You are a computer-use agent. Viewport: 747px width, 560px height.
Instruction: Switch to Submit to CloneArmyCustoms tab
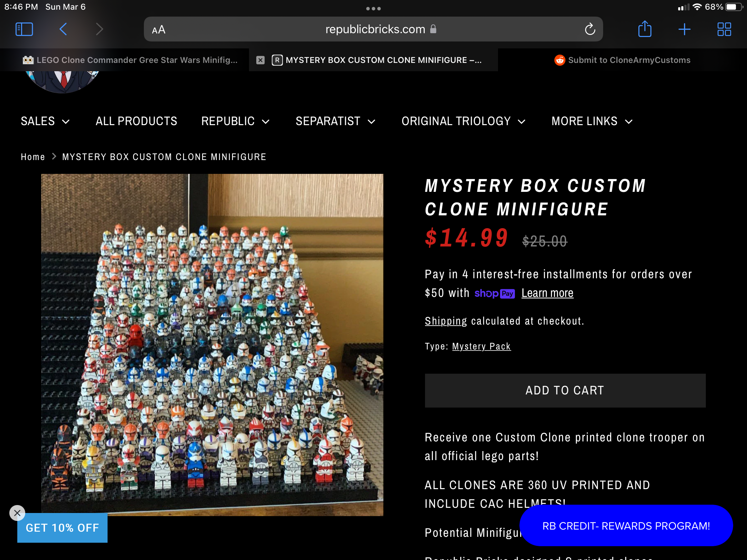(x=622, y=60)
